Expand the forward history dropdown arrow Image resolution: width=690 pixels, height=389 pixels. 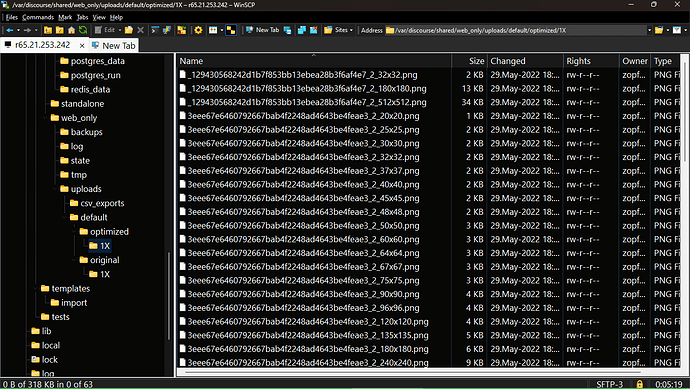click(36, 30)
